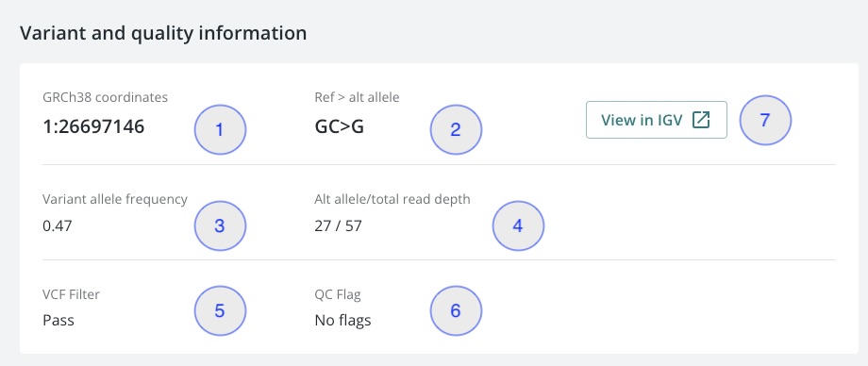This screenshot has height=366, width=868.
Task: Click the Variant and quality information heading
Action: pos(163,33)
